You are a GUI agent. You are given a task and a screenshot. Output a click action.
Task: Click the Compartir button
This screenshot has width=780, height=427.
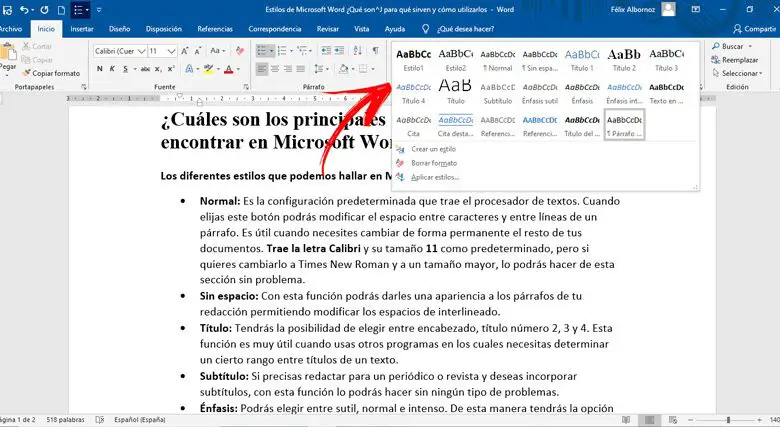pos(755,29)
